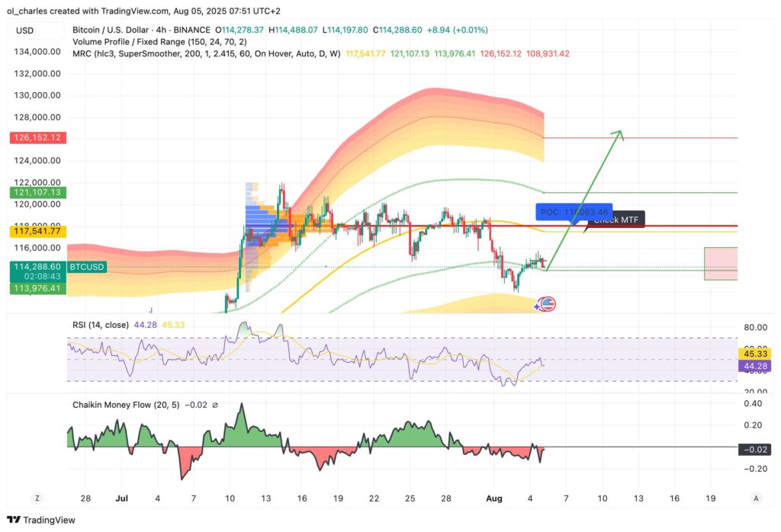Click the red 126,152.12 price label icon

pos(37,137)
